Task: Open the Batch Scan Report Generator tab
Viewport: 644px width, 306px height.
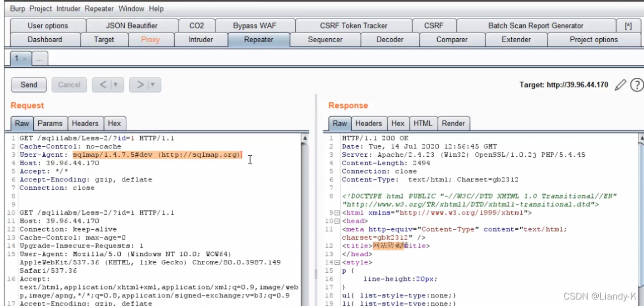Action: [536, 26]
